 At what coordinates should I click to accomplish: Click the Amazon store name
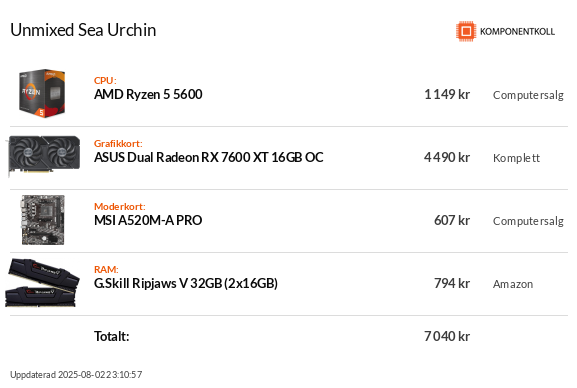513,284
